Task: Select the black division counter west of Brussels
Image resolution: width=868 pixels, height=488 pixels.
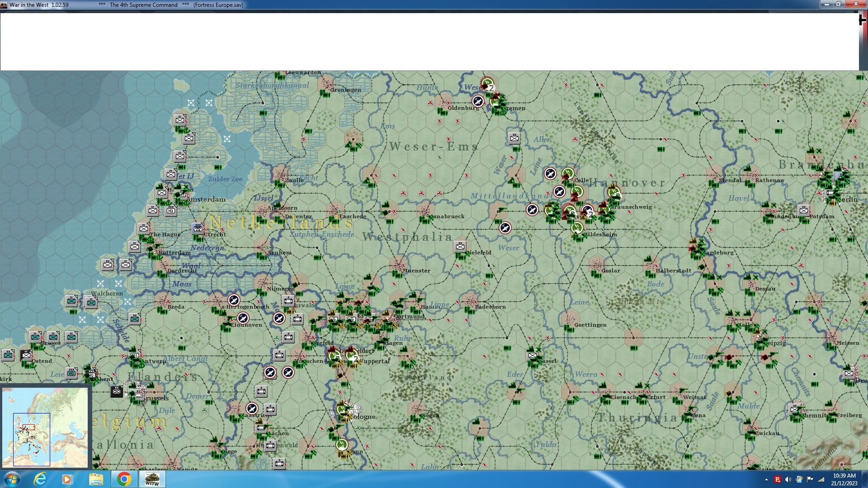Action: (x=117, y=391)
